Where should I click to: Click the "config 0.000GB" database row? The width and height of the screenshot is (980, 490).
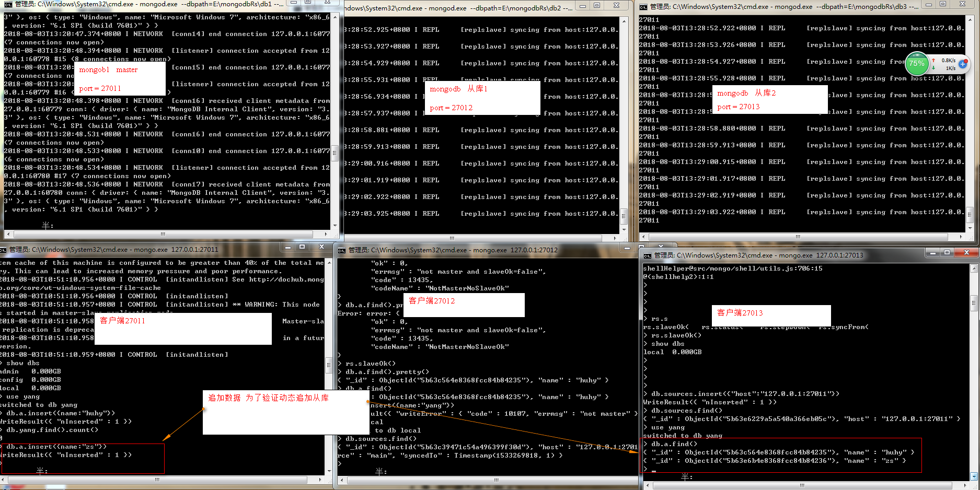click(30, 380)
